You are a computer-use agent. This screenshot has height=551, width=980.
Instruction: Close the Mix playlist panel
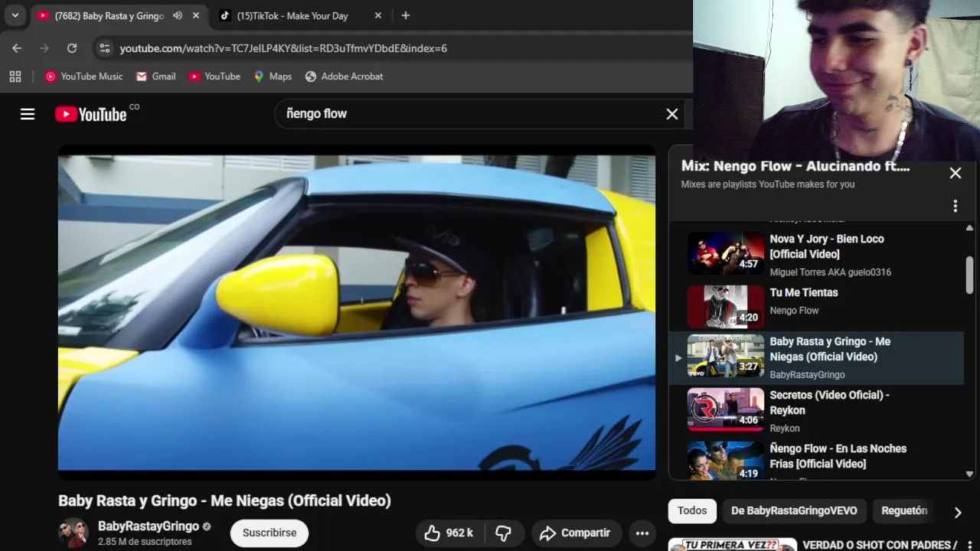(x=955, y=173)
